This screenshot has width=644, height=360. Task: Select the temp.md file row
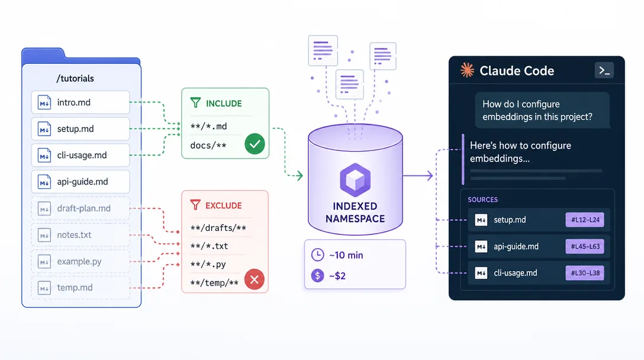point(80,288)
